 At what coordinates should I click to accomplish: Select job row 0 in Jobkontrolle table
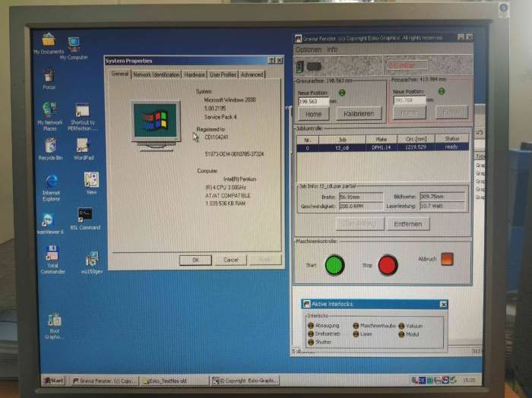coord(383,147)
